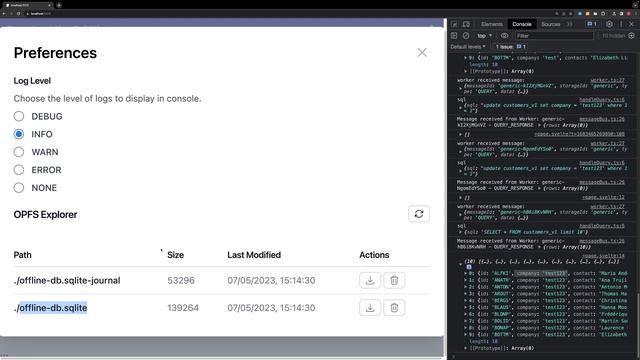Open the DevTools three-dot menu
Screen dimensions: 640x360
[x=621, y=24]
